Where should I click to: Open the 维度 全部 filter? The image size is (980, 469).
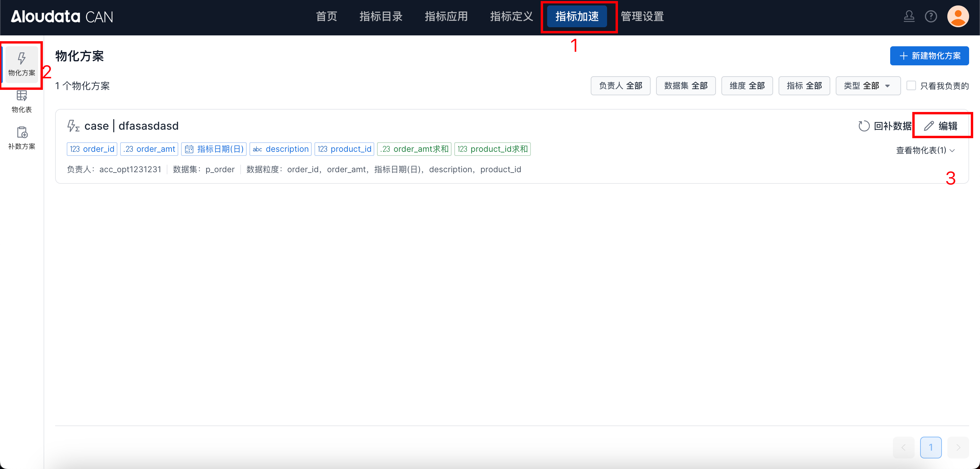coord(747,85)
